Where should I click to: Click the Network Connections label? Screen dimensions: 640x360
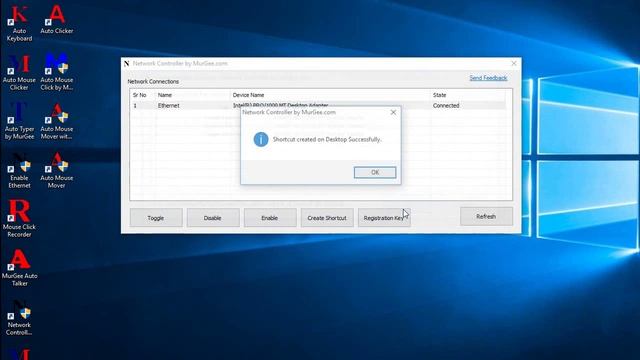(153, 82)
